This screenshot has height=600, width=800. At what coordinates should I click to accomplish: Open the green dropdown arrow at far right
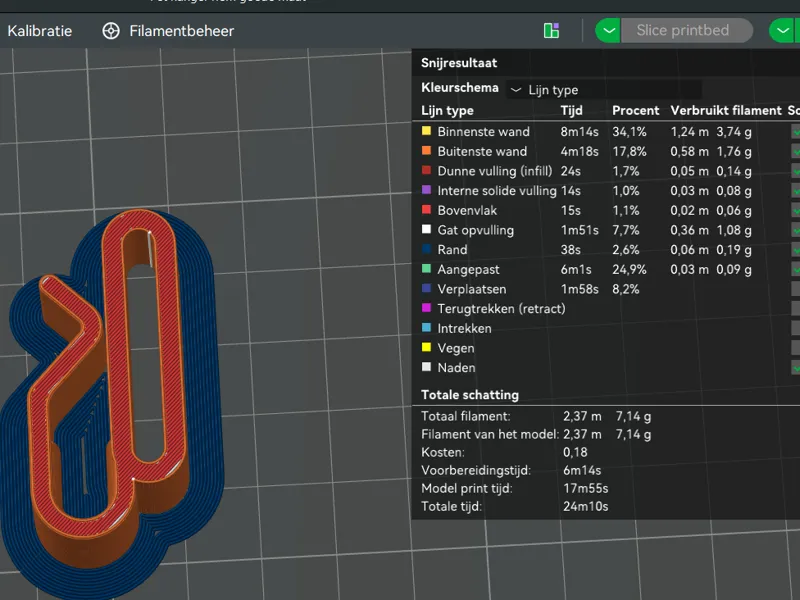[782, 31]
